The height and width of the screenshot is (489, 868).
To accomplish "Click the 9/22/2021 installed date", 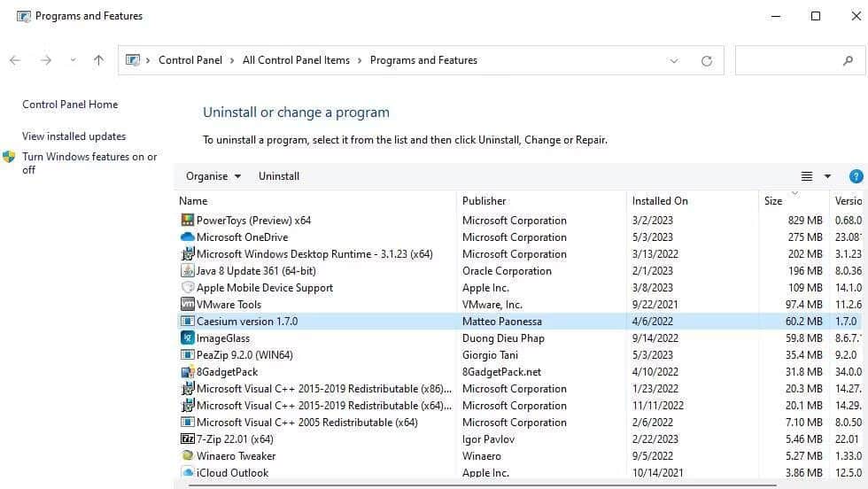I will point(655,305).
